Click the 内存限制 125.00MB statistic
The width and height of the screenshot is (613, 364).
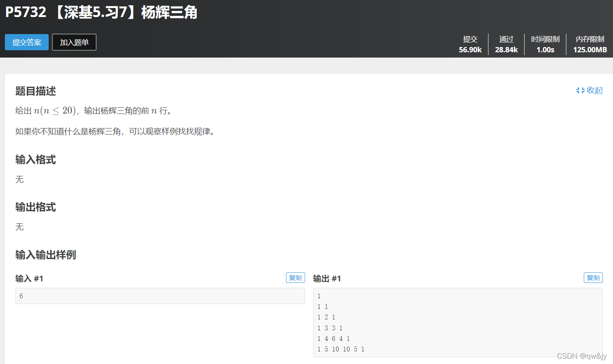tap(590, 44)
